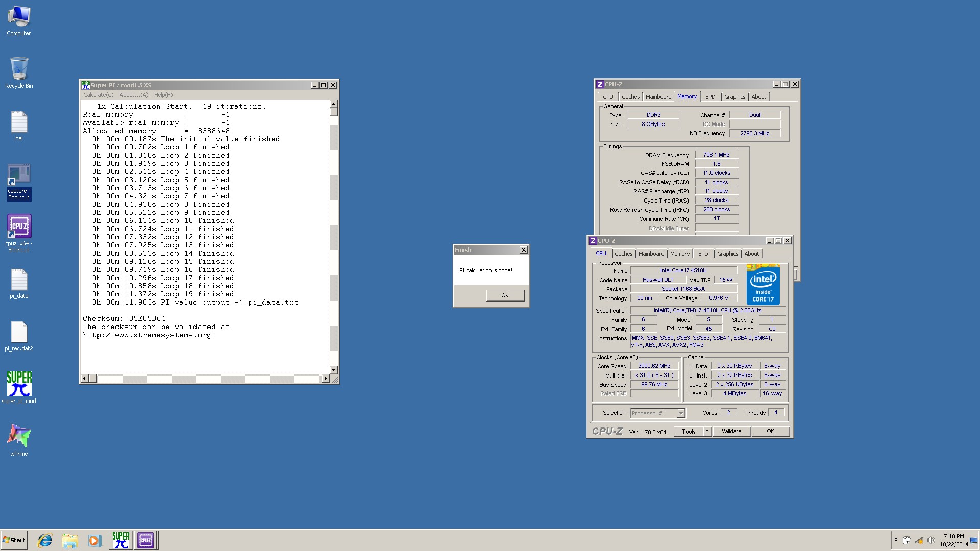Screen dimensions: 980x551
Task: Switch to CPU tab in back CPU-Z window
Action: coord(608,97)
